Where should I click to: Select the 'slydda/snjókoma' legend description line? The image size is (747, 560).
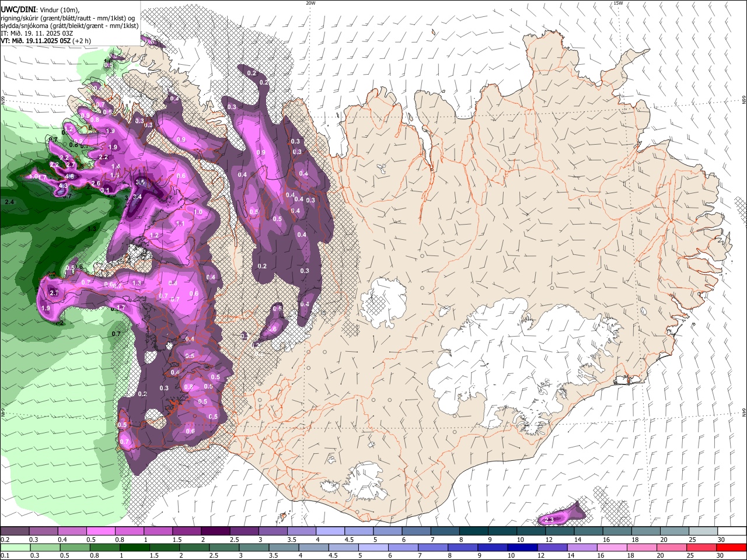click(69, 26)
